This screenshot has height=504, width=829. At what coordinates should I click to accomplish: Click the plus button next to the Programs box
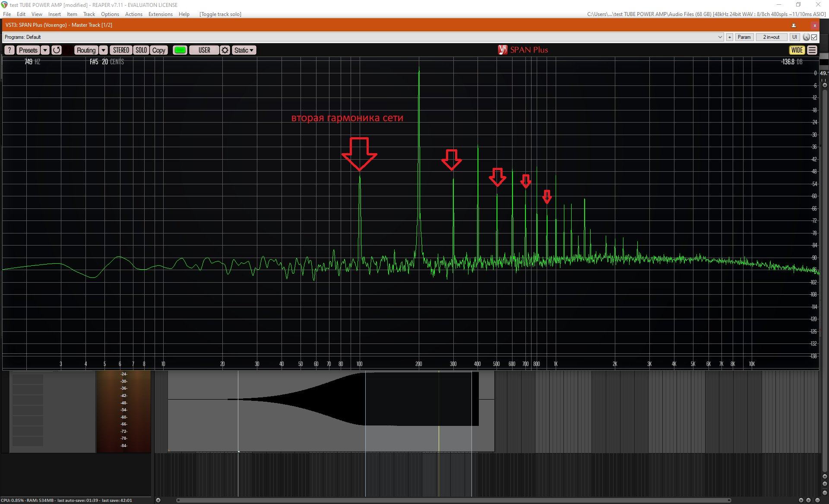pos(730,37)
